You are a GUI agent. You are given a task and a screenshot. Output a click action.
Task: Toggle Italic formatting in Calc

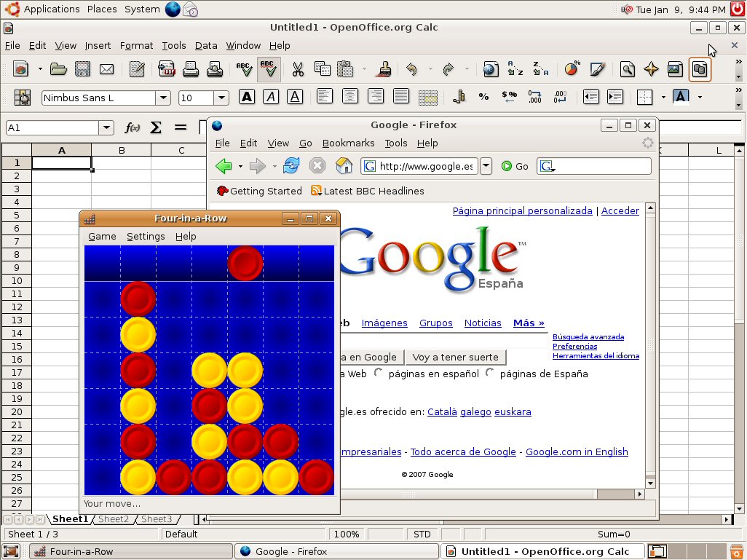point(271,98)
